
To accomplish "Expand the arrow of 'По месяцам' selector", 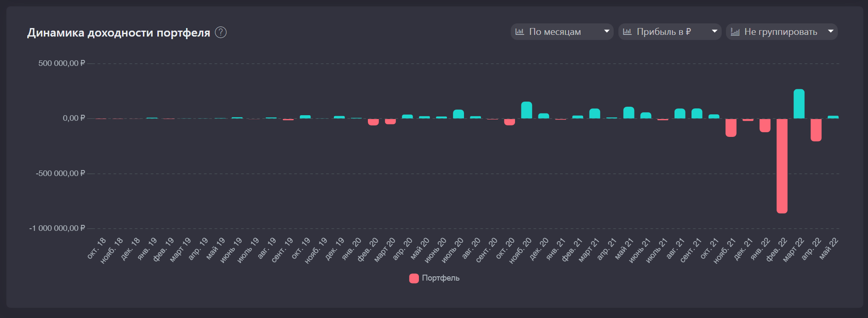I will tap(607, 31).
